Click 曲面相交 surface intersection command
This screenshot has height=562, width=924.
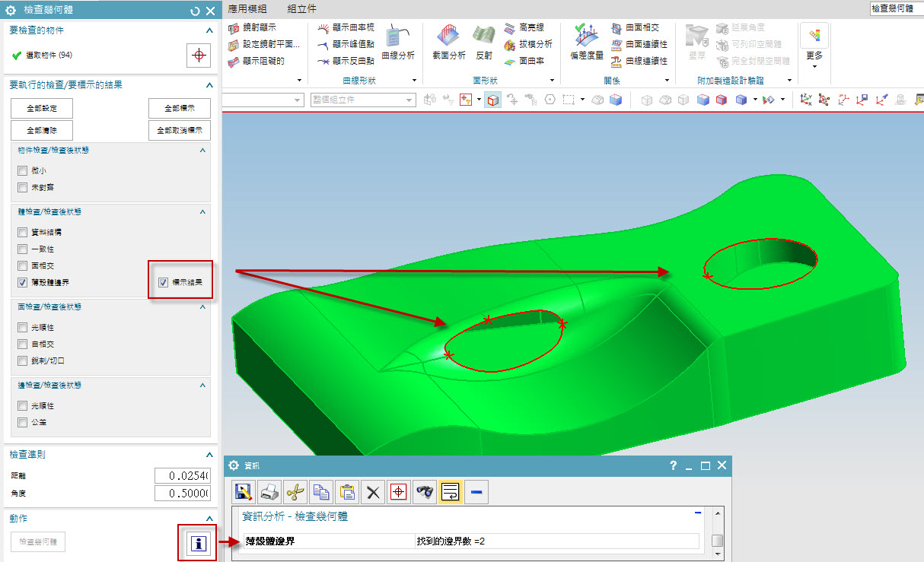point(635,27)
